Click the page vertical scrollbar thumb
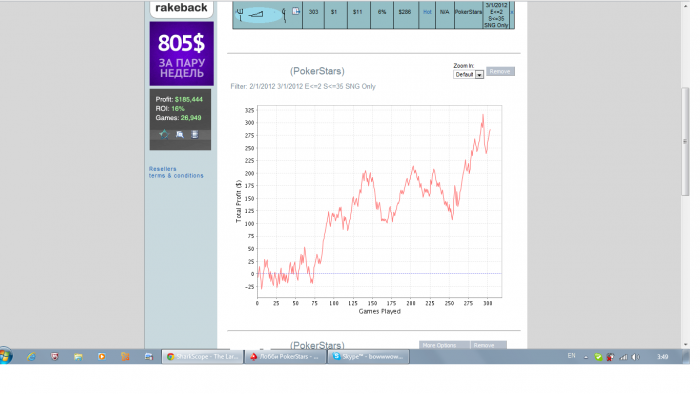Image resolution: width=700 pixels, height=394 pixels. 685,141
